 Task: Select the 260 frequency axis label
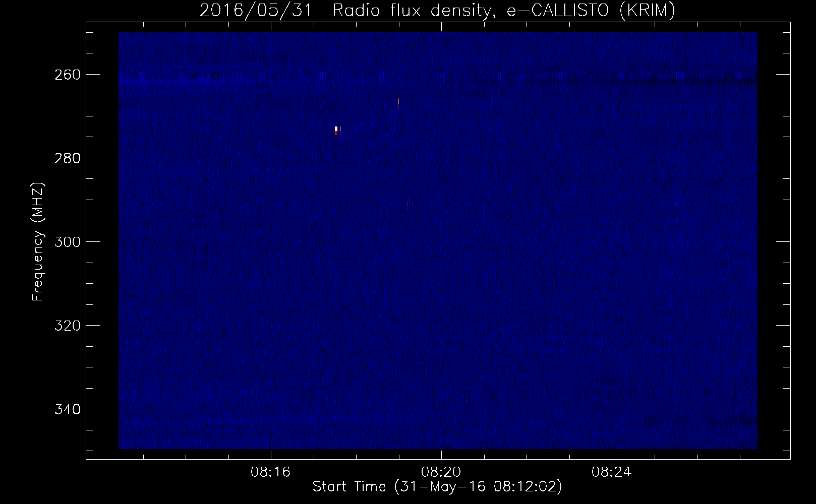pos(67,75)
